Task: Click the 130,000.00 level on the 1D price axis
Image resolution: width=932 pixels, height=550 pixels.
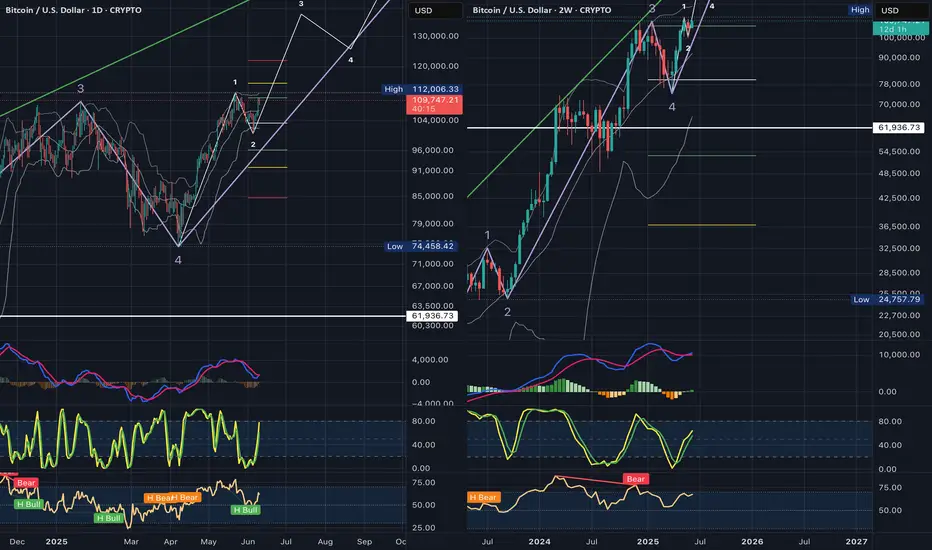Action: point(436,36)
